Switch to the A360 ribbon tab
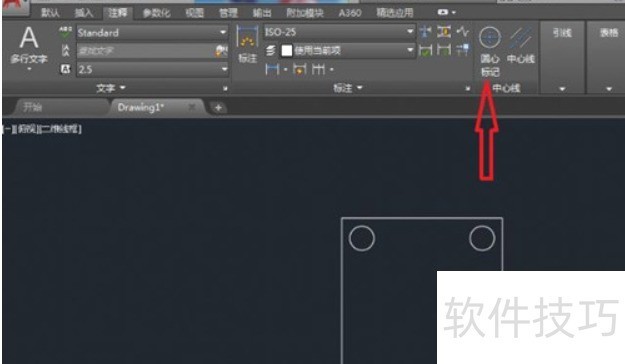This screenshot has height=364, width=625. click(x=350, y=13)
